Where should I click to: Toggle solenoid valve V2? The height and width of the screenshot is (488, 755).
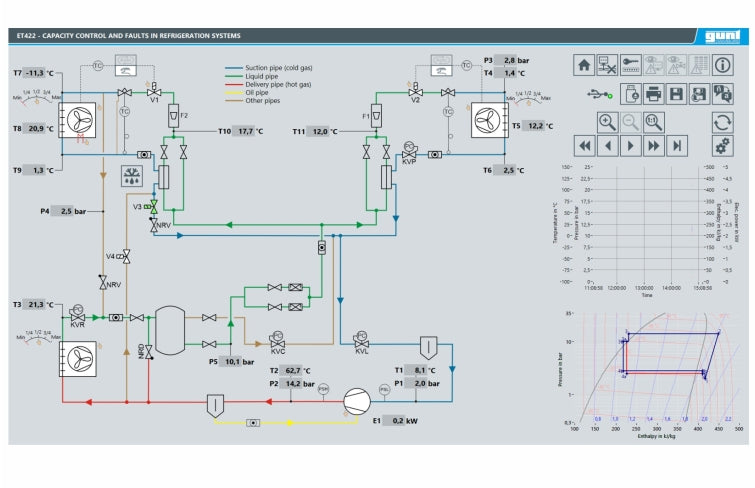point(414,91)
